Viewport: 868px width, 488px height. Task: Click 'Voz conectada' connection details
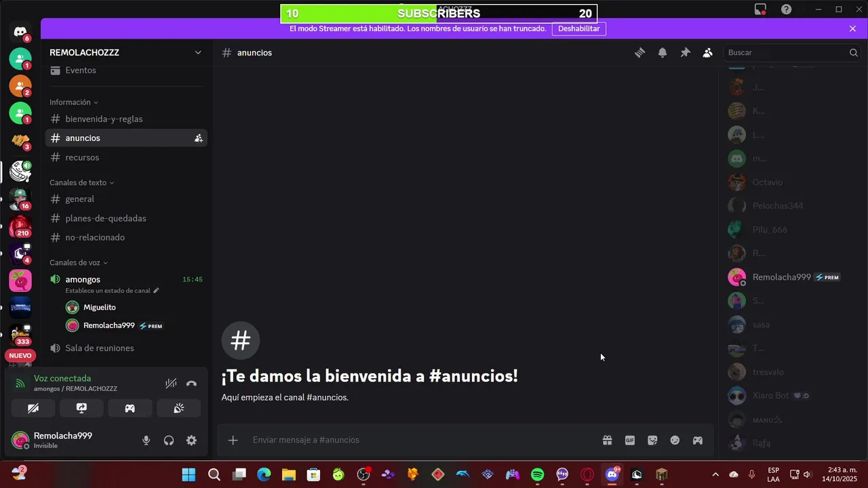pyautogui.click(x=62, y=379)
